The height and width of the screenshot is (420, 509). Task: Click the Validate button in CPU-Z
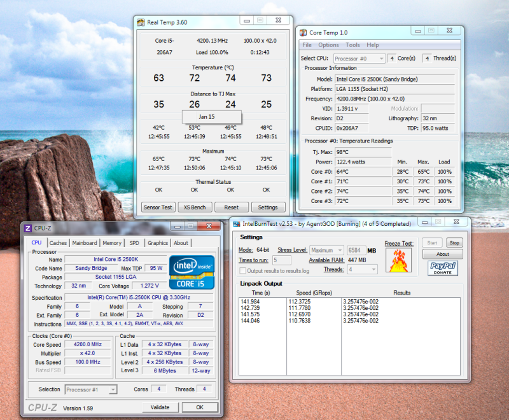[x=160, y=407]
